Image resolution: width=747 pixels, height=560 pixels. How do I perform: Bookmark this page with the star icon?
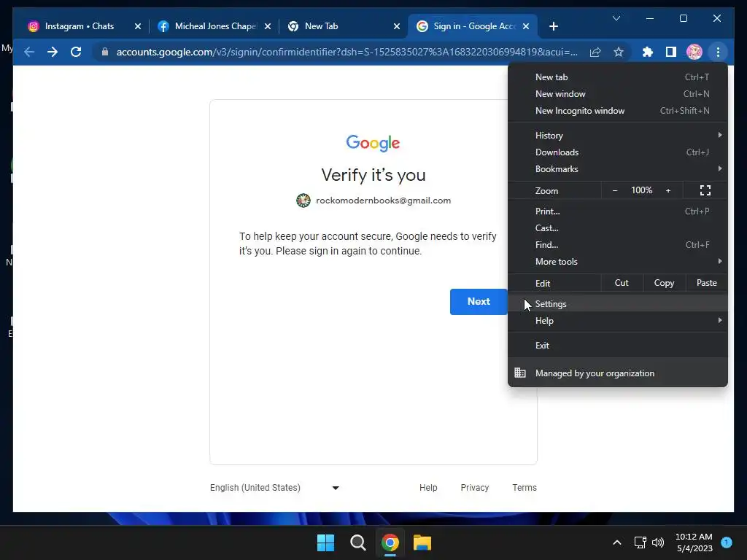point(619,52)
